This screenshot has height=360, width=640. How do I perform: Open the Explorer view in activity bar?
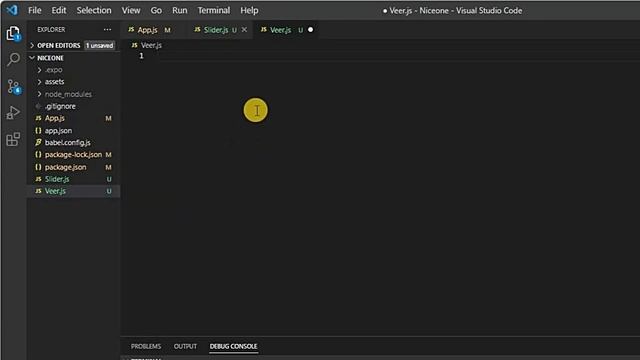(13, 33)
